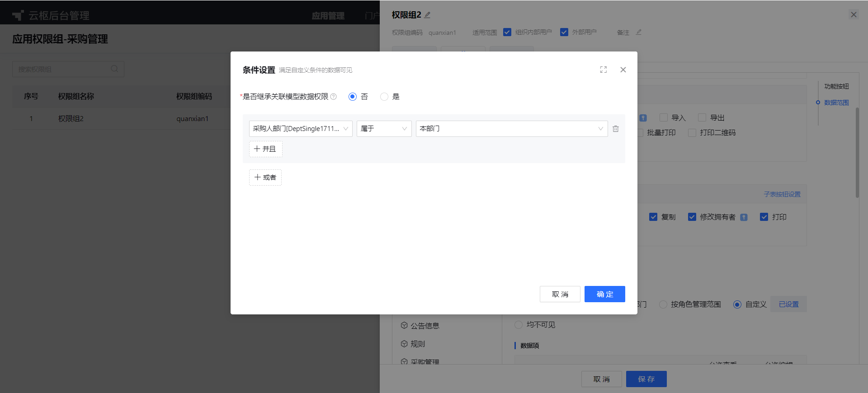
Task: Click the cube icon beside 规则
Action: [x=404, y=344]
